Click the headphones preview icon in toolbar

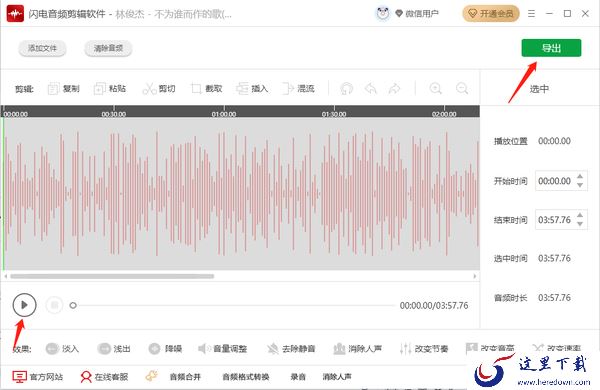tap(347, 89)
